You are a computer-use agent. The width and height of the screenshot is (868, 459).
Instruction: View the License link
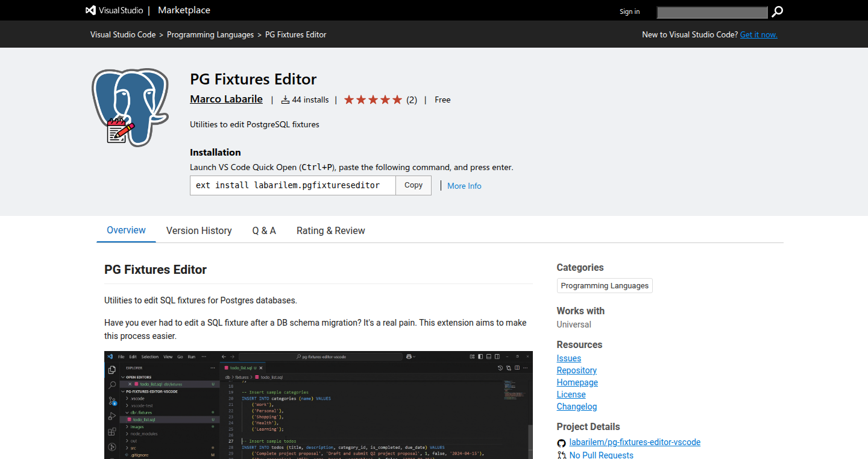(x=571, y=394)
